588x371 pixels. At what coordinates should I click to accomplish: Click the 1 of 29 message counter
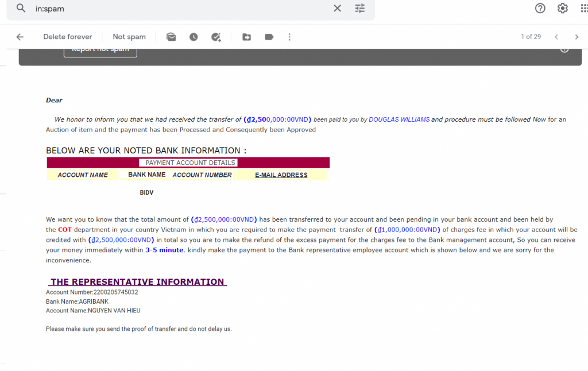pos(531,37)
